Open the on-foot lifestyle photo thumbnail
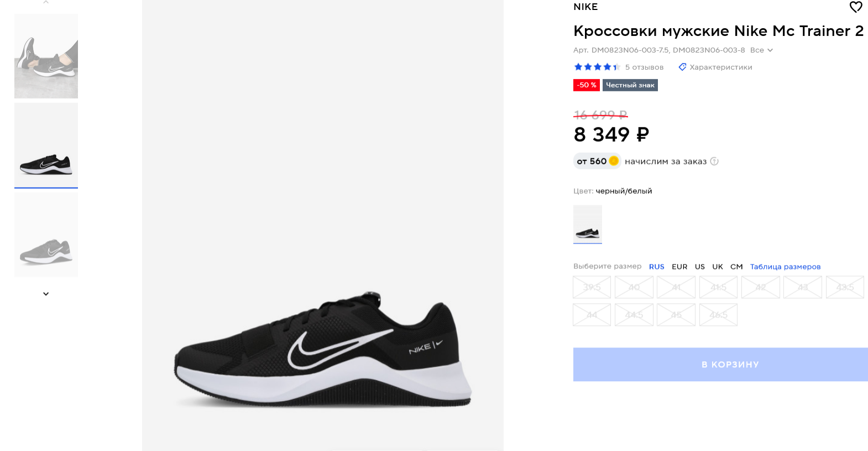 pyautogui.click(x=46, y=56)
